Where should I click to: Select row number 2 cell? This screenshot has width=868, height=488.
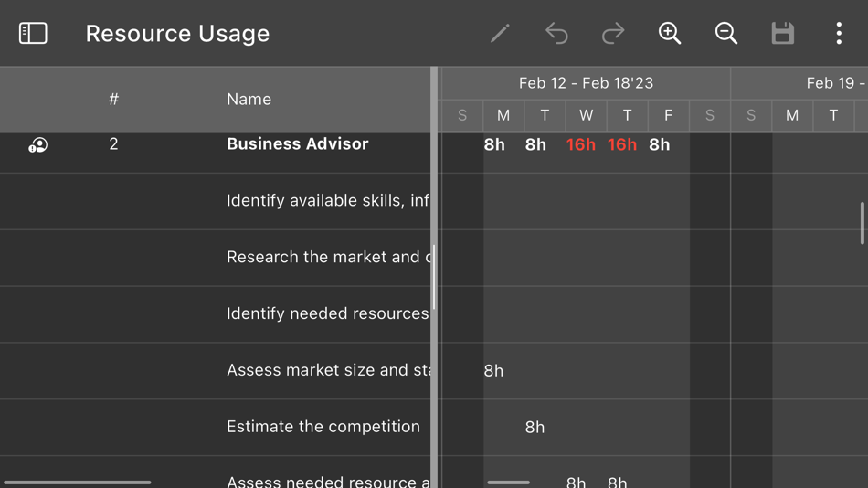[x=113, y=144]
